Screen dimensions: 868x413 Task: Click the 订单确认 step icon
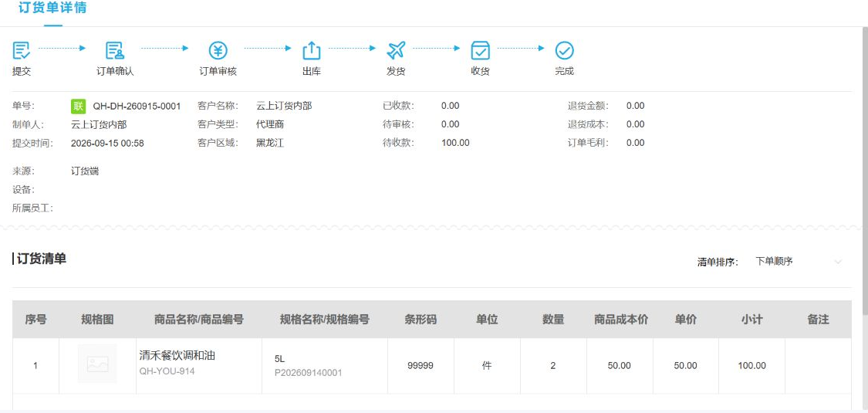115,50
